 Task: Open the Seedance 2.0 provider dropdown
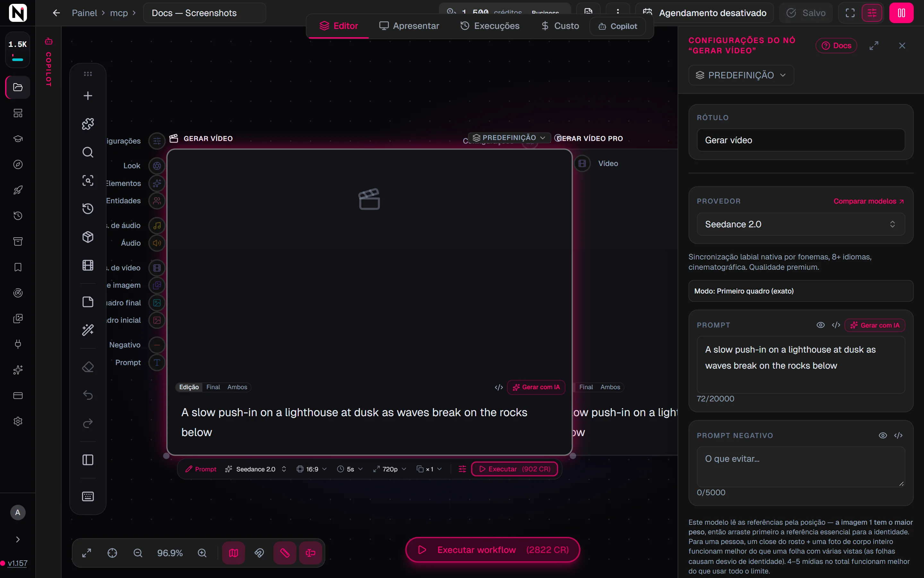point(801,224)
